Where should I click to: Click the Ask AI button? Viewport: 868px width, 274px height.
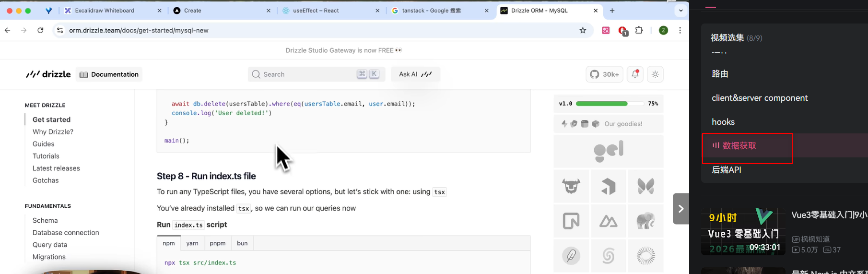pos(415,74)
